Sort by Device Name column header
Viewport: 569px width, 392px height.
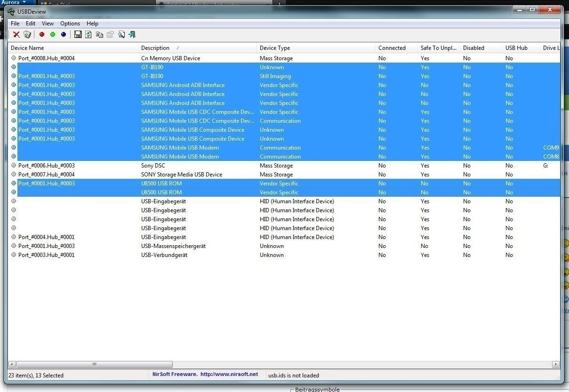click(74, 48)
